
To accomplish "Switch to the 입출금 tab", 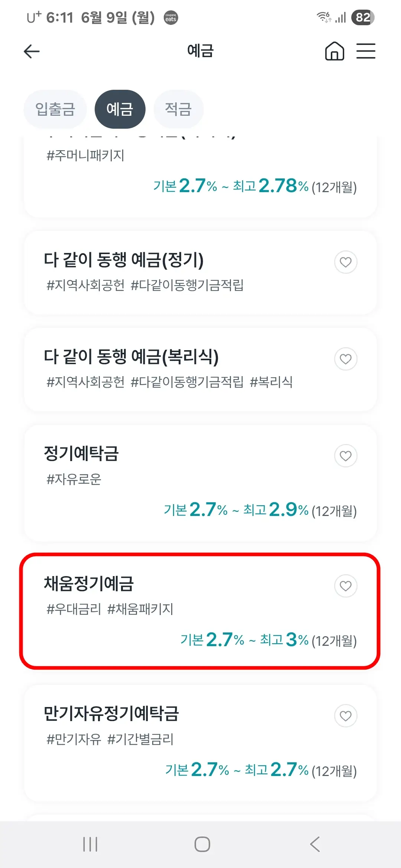I will pyautogui.click(x=55, y=109).
